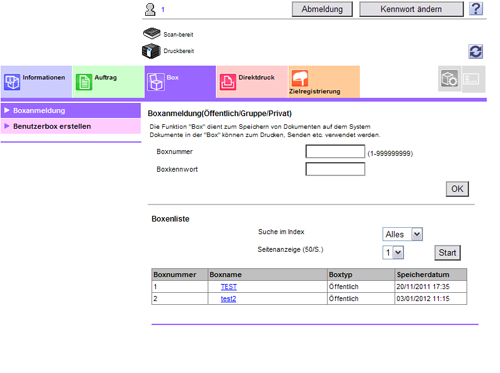500x373 pixels.
Task: Click the date 03/01/2012 11:15 cell
Action: pyautogui.click(x=431, y=299)
